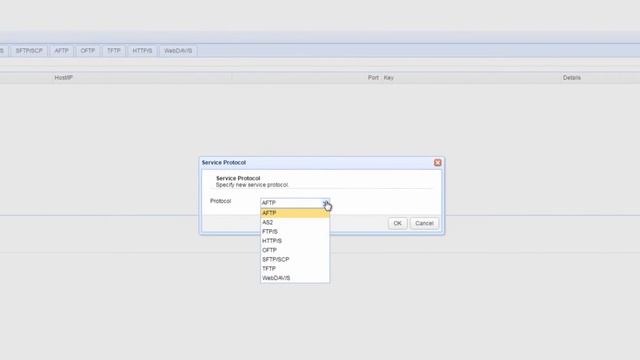Open the WebDAV/S tab
This screenshot has height=360, width=640.
coord(178,51)
